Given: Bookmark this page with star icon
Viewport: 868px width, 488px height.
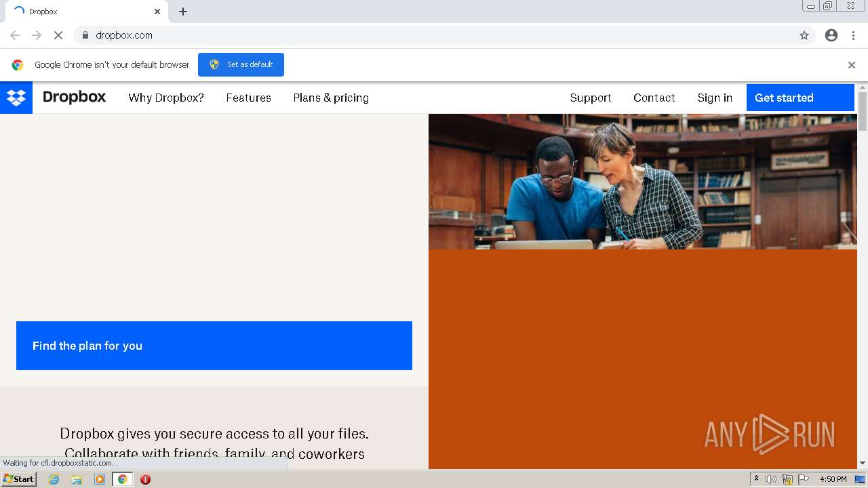Looking at the screenshot, I should [804, 35].
